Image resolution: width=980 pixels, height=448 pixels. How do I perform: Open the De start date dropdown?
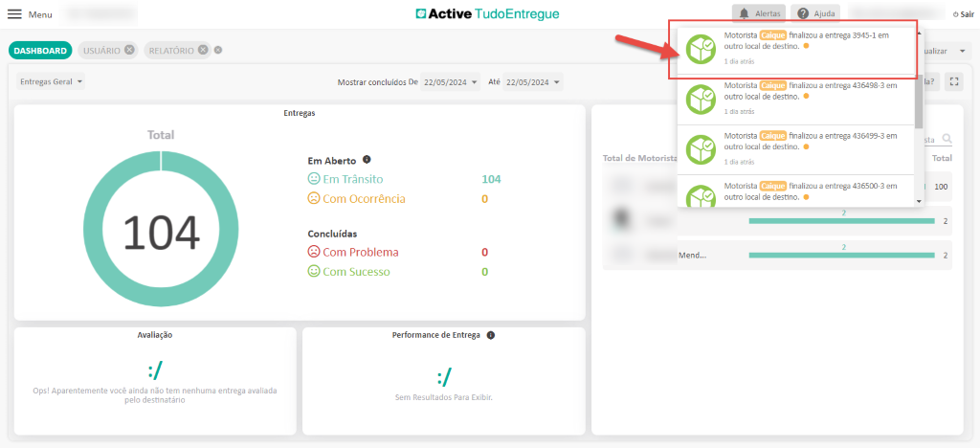point(447,82)
